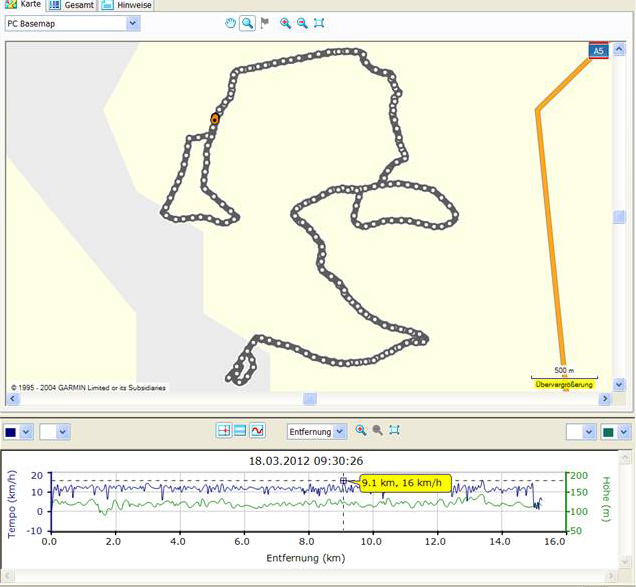The width and height of the screenshot is (636, 587).
Task: Switch to the Gesamt tab
Action: (72, 5)
